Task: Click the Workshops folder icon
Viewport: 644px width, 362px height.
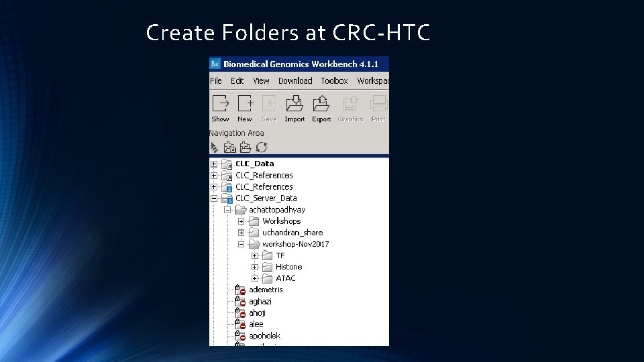Action: pos(254,221)
